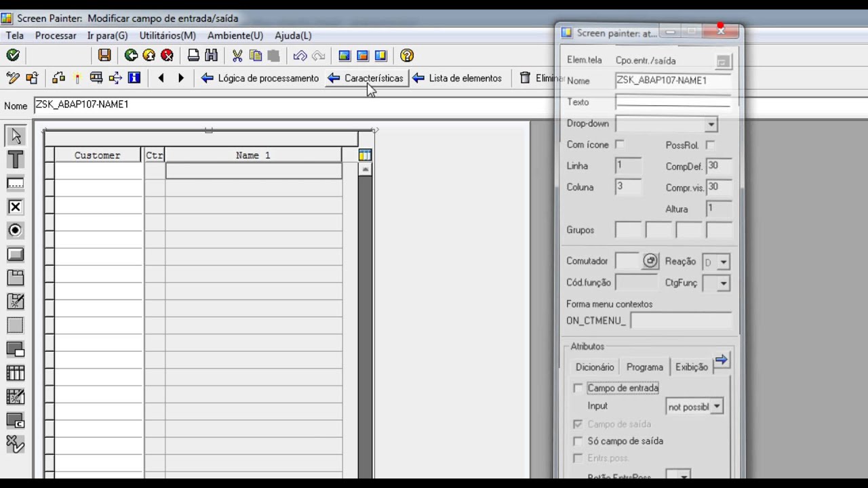Select the pointer selection tool
The image size is (868, 488).
point(16,136)
